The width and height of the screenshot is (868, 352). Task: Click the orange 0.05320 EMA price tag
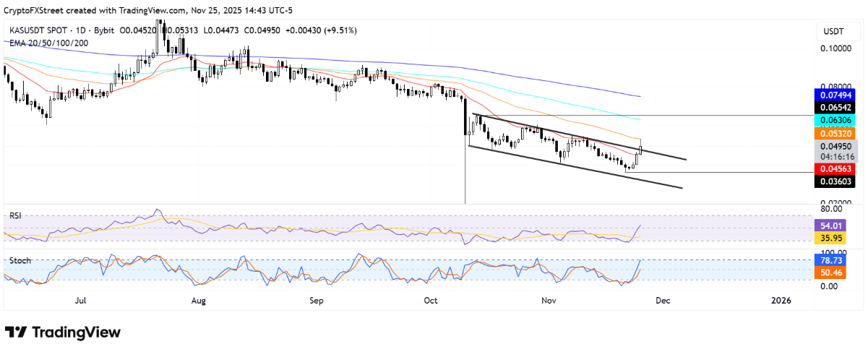837,133
